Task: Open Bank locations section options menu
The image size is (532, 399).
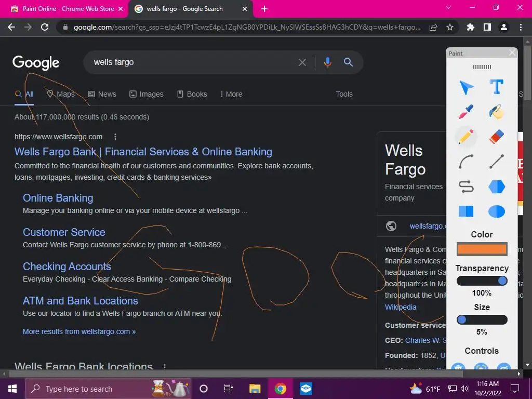Action: pos(165,366)
